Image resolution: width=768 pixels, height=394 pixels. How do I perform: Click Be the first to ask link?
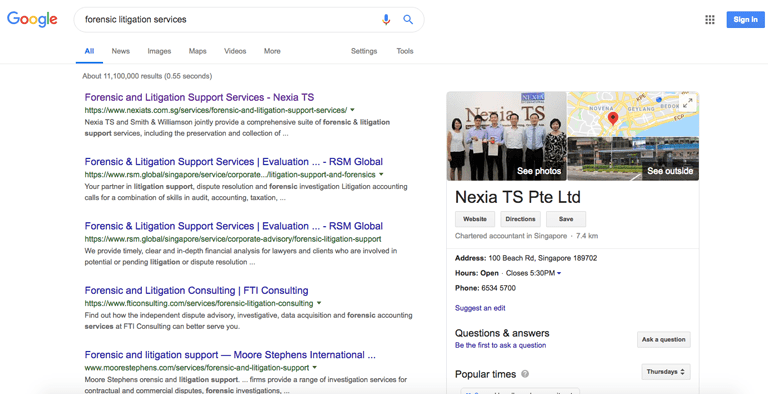coord(501,345)
